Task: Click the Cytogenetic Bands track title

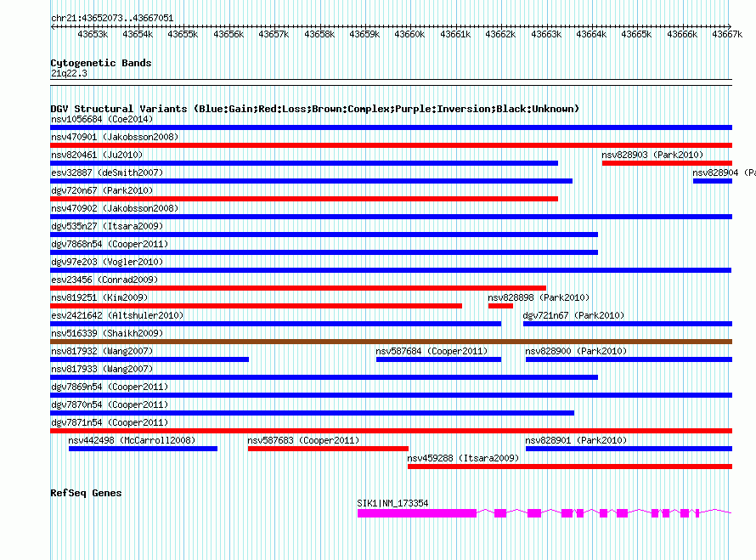Action: 101,63
